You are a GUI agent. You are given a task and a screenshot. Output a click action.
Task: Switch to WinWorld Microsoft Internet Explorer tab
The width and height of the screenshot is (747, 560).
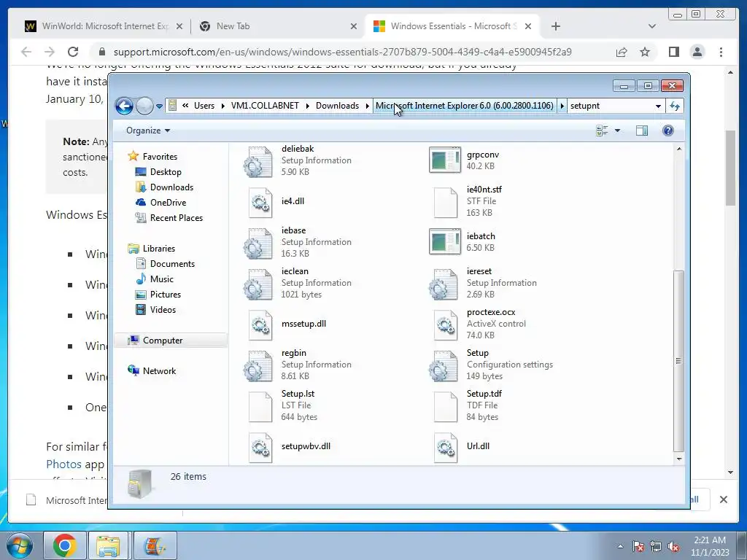(104, 26)
